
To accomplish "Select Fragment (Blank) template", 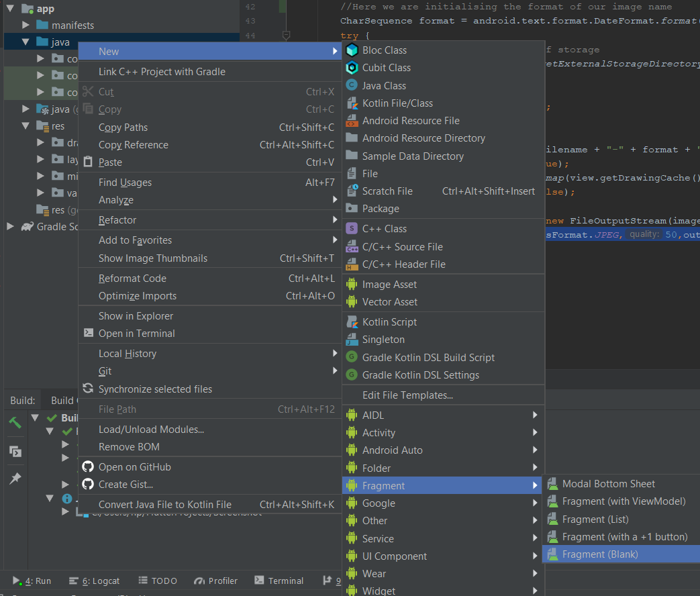I will tap(600, 554).
